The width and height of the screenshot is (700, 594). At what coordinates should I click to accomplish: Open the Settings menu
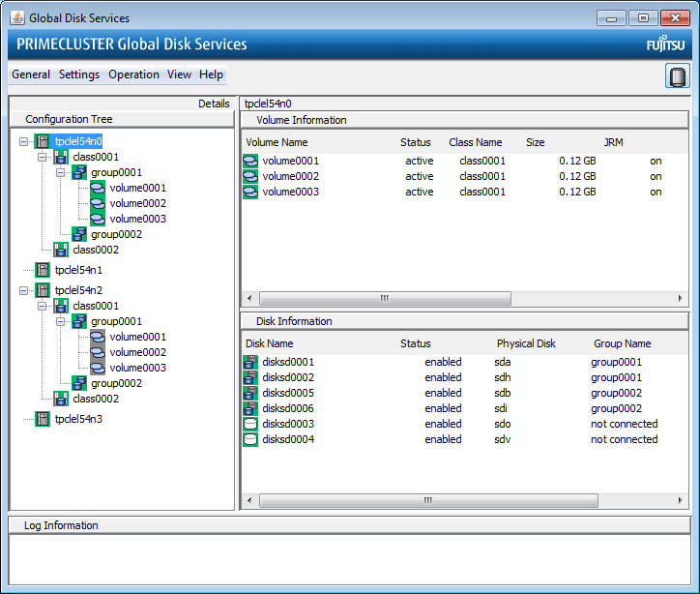tap(79, 74)
